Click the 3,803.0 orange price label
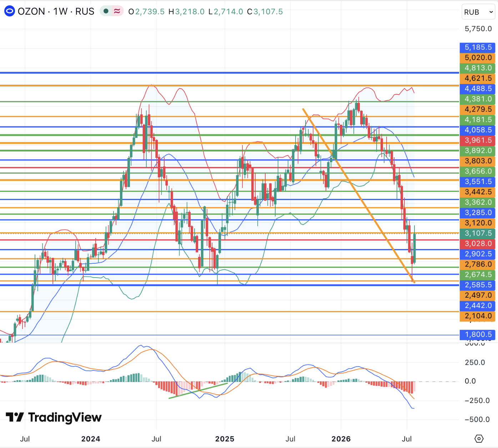The height and width of the screenshot is (448, 498). click(x=478, y=161)
